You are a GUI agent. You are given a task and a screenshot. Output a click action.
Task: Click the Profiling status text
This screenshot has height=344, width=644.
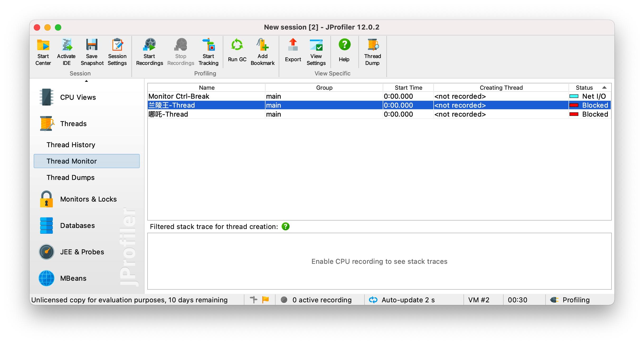[x=576, y=300]
